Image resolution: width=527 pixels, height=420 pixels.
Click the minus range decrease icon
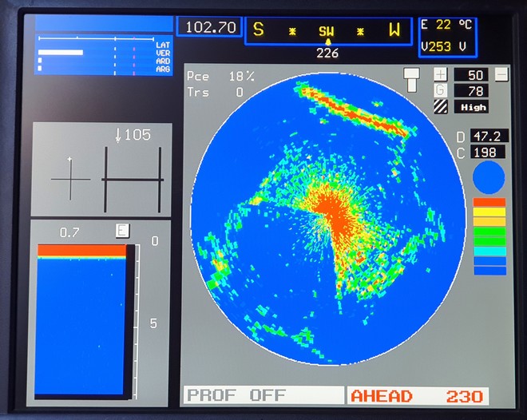click(x=501, y=74)
